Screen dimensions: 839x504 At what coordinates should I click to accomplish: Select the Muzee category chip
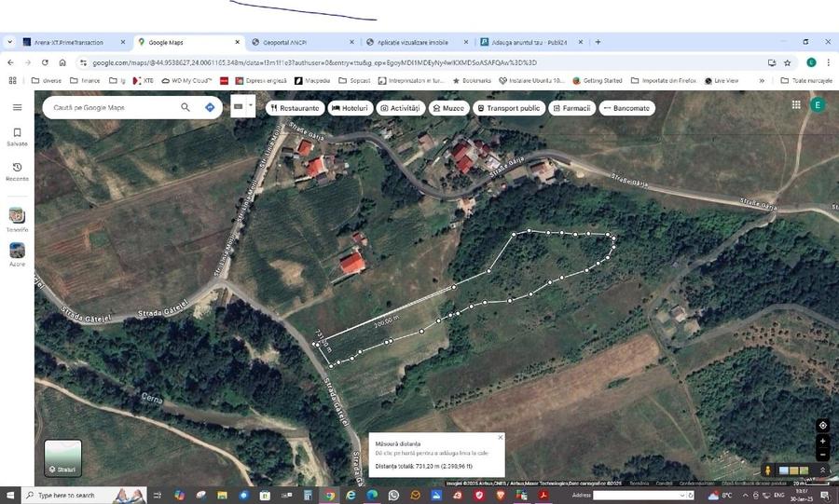click(449, 108)
